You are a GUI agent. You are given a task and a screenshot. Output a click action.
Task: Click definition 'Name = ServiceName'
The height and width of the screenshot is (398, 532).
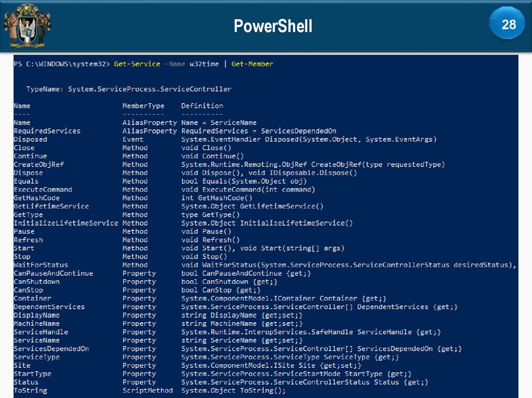click(219, 122)
